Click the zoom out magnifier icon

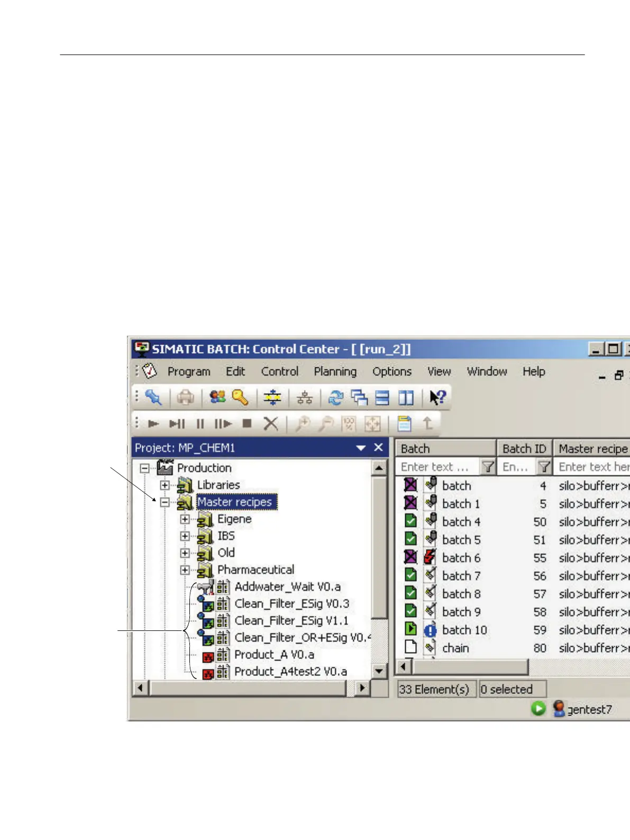pos(326,423)
